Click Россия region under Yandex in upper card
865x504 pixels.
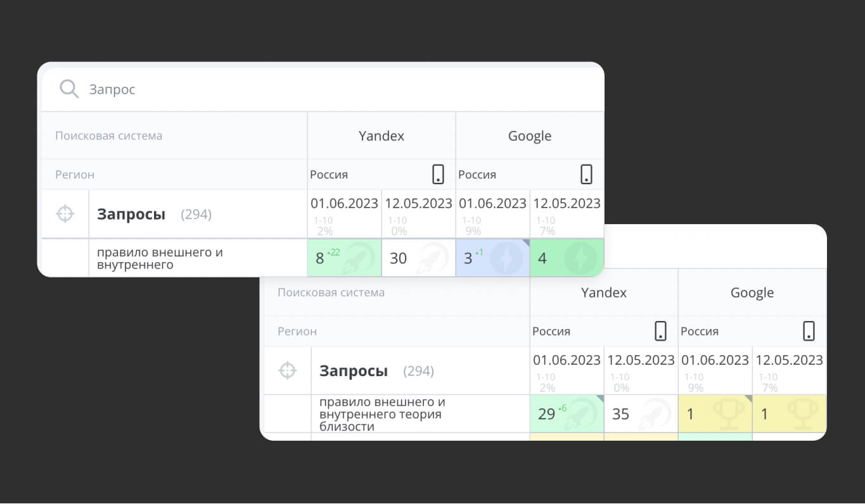click(329, 175)
